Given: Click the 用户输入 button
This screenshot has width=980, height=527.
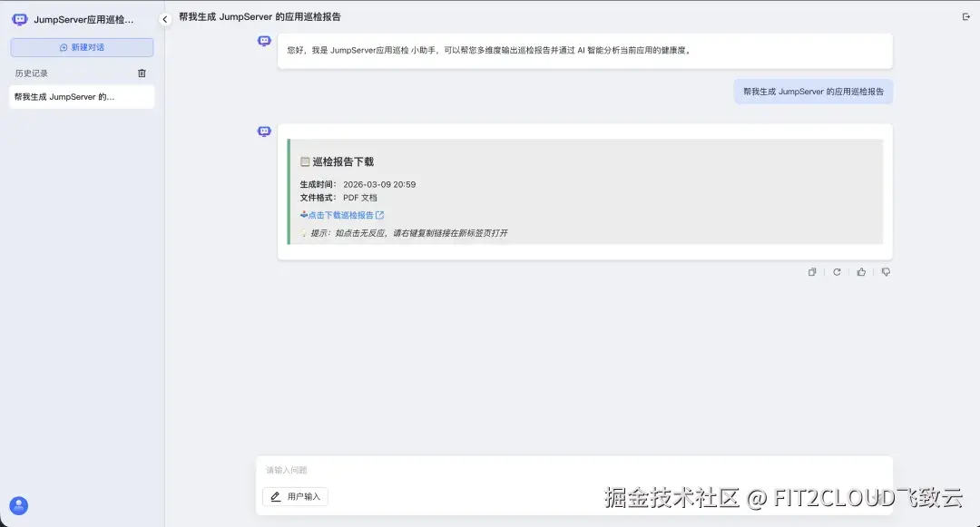Looking at the screenshot, I should (296, 496).
